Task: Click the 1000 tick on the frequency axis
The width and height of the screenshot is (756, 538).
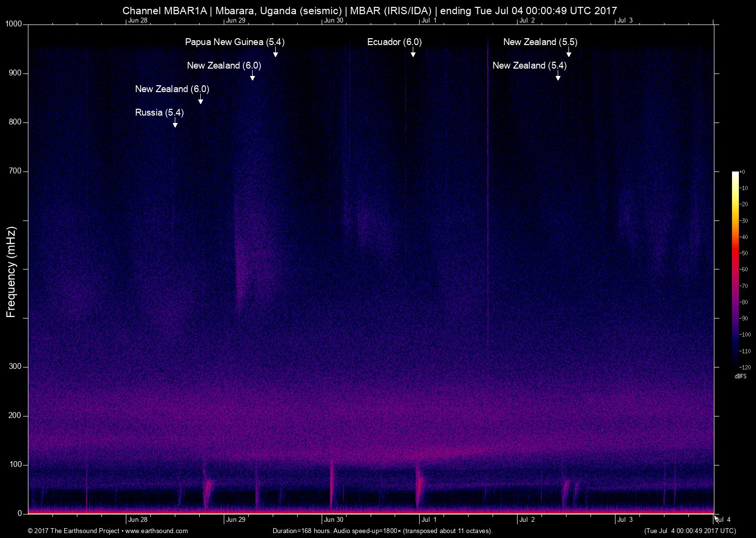Action: click(x=14, y=24)
